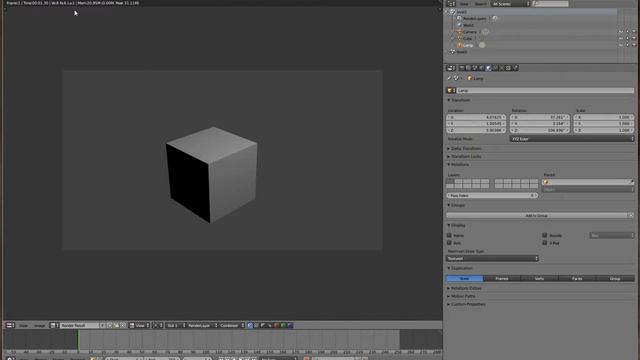Toggle Camera renderability in outliner
This screenshot has width=640, height=360.
(x=634, y=32)
